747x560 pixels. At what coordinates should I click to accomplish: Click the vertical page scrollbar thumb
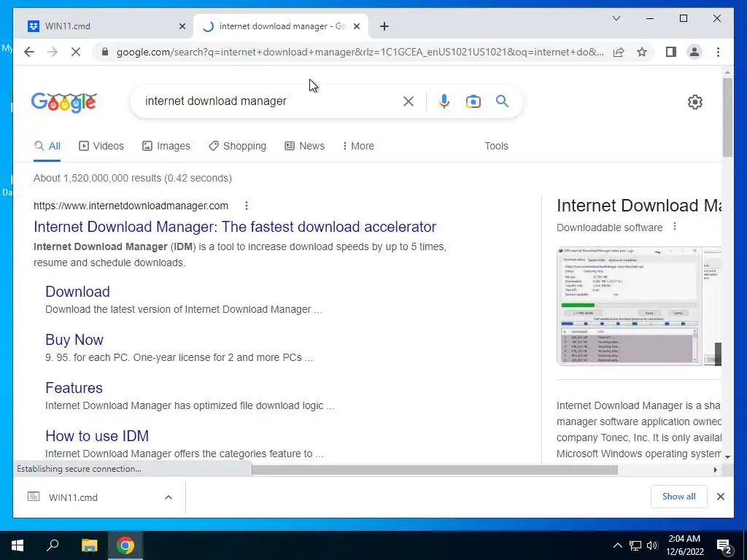(727, 117)
